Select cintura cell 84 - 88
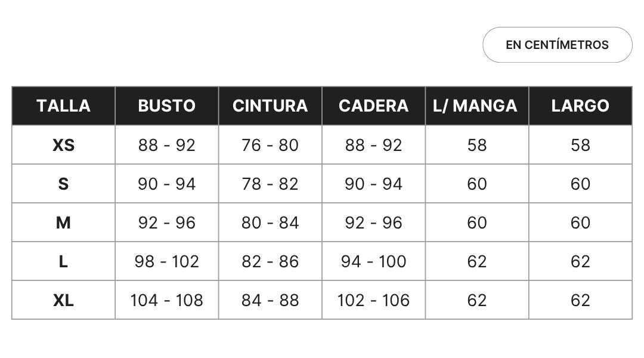This screenshot has width=644, height=358. [270, 301]
